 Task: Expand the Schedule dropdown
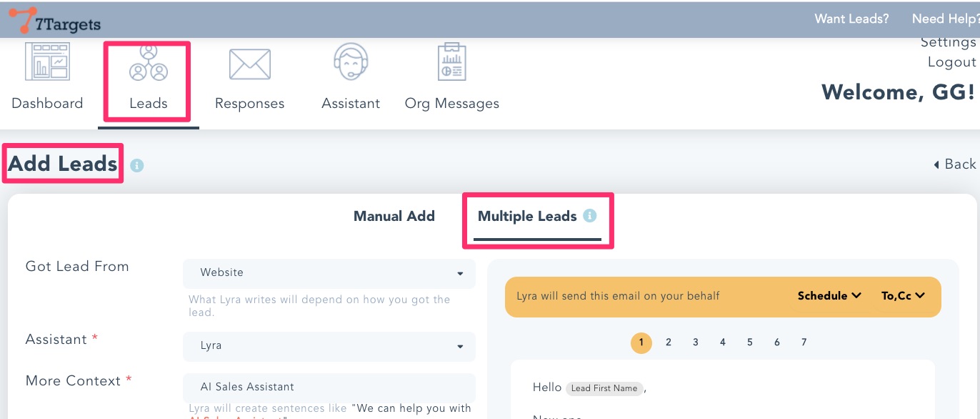tap(829, 296)
